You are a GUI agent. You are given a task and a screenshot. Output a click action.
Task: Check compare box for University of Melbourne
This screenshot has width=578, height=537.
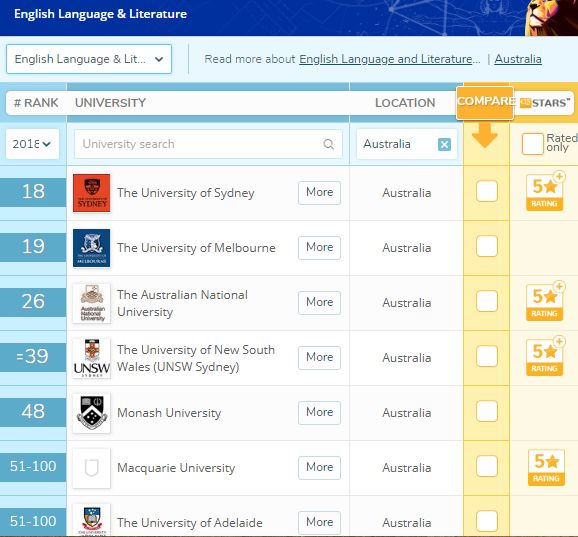tap(487, 246)
